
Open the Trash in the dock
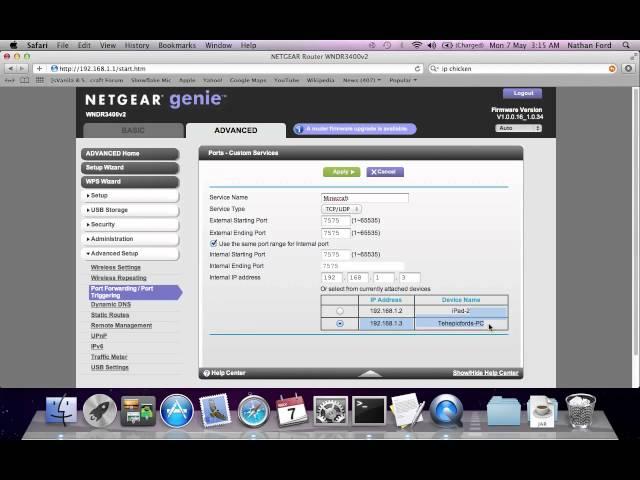pos(580,411)
